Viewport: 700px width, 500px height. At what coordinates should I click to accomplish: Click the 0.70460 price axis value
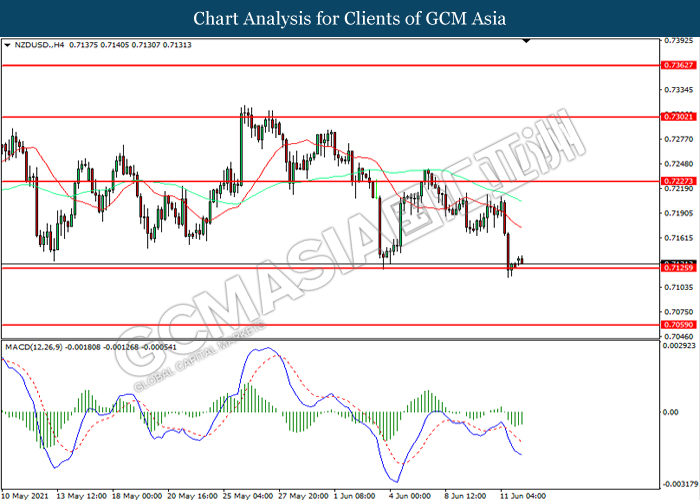point(679,337)
